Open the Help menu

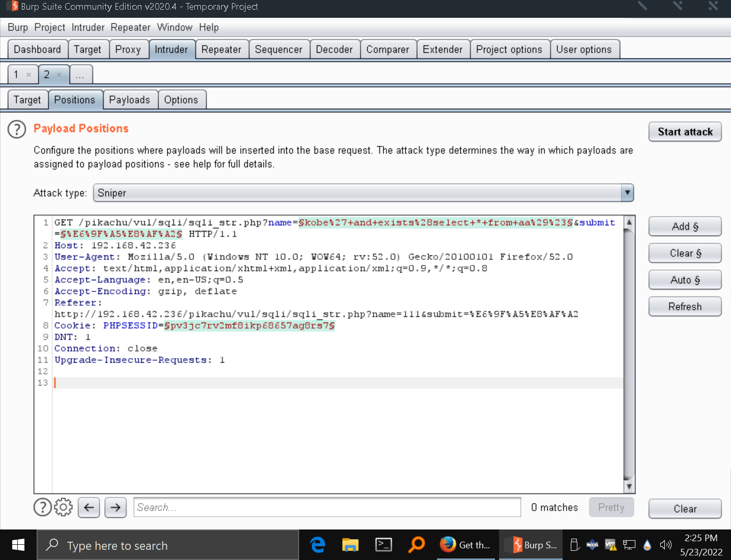tap(209, 27)
